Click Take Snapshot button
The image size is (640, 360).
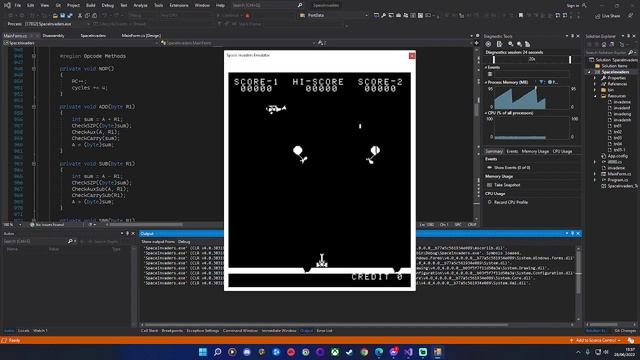click(507, 185)
